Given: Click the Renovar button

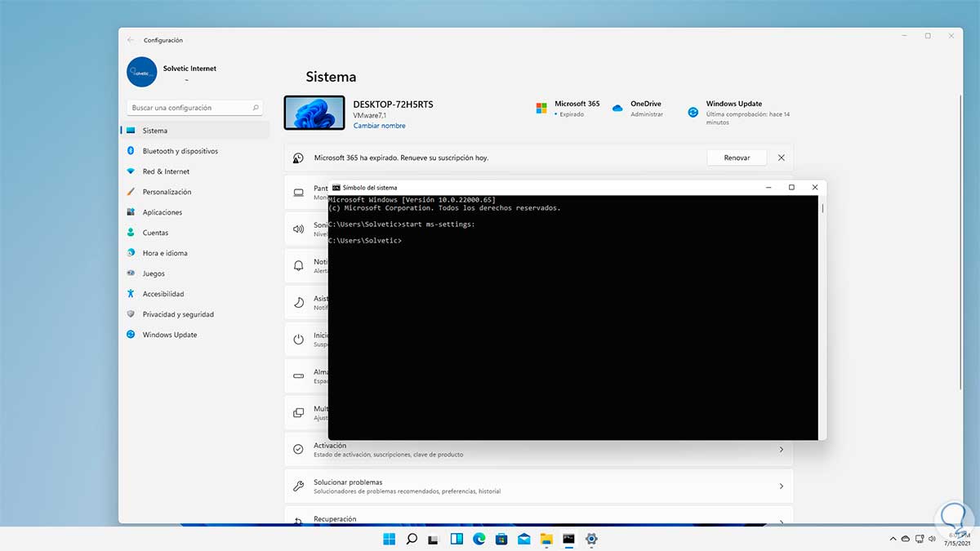Looking at the screenshot, I should point(737,158).
